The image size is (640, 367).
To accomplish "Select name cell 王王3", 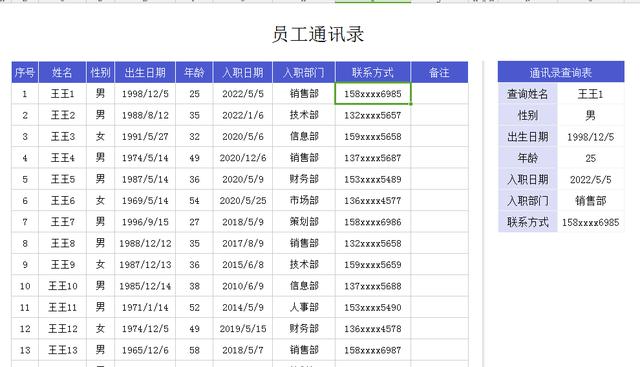I will (x=62, y=136).
